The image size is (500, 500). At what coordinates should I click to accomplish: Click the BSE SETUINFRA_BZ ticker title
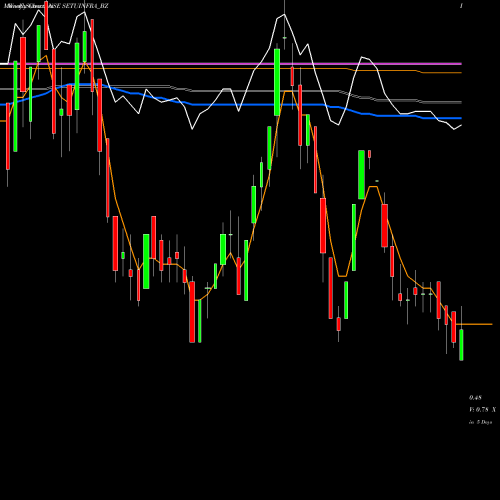78,6
